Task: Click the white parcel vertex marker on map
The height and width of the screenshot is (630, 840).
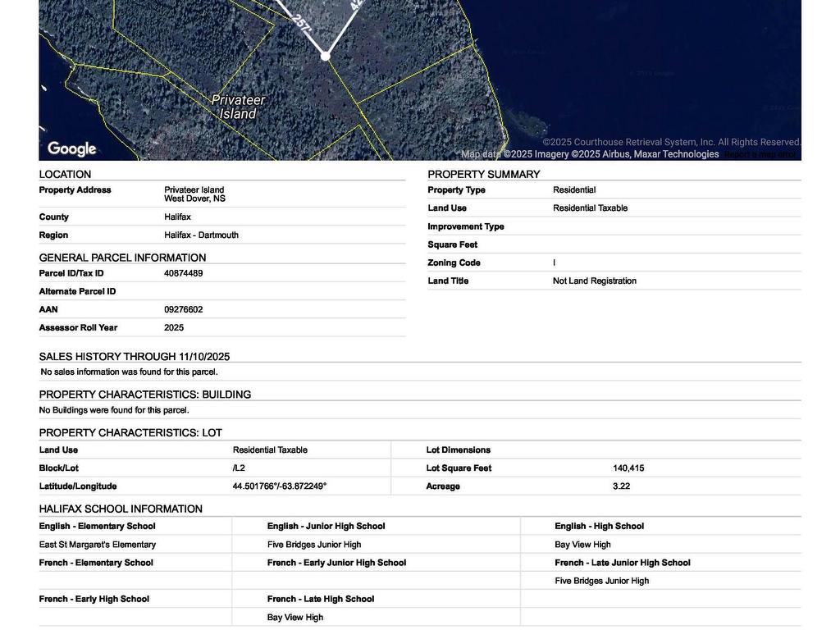Action: click(325, 56)
